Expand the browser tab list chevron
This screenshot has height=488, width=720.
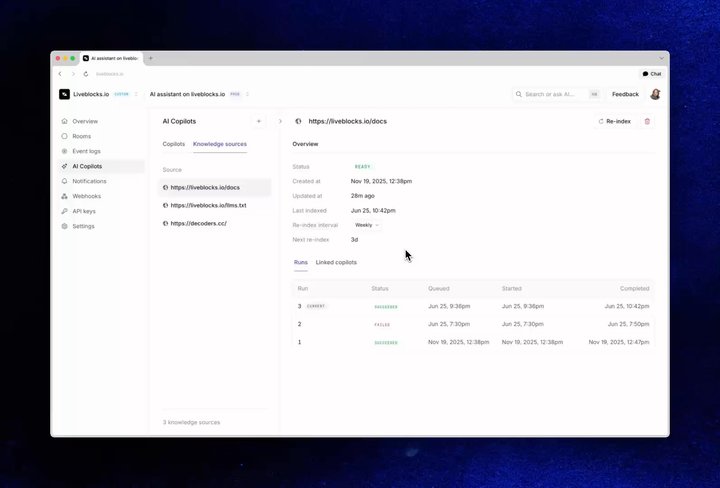click(x=661, y=58)
